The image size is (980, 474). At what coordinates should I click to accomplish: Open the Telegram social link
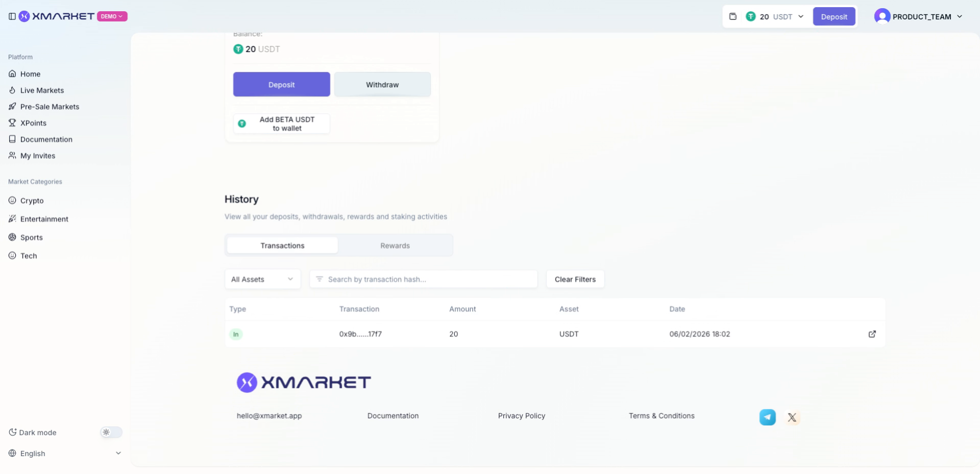tap(767, 417)
